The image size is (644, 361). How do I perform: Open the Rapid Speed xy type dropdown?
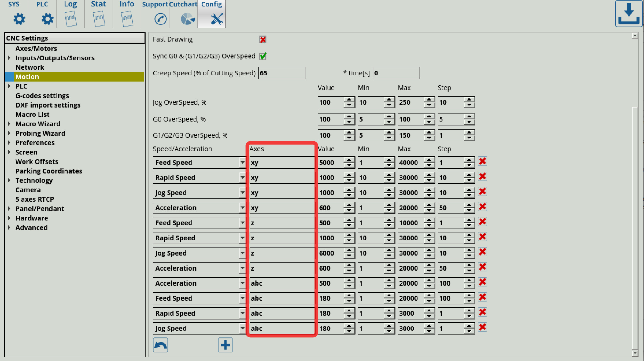pos(242,178)
